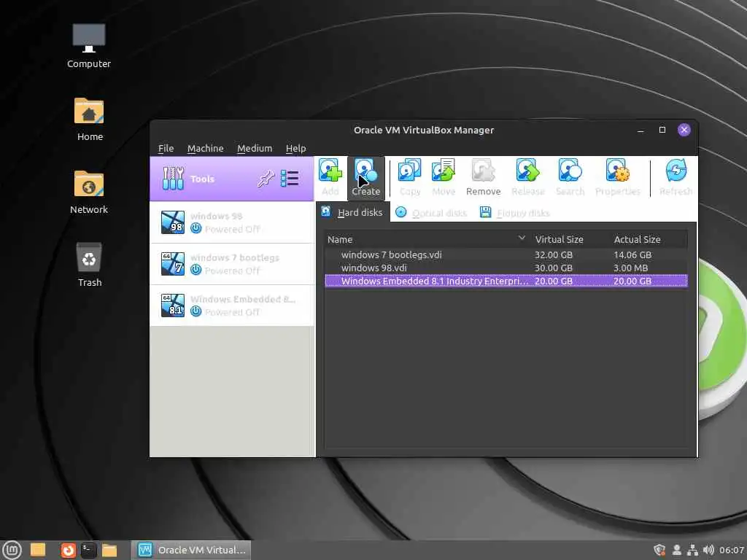This screenshot has width=747, height=560.
Task: Click the Search toolbar icon
Action: coord(570,177)
